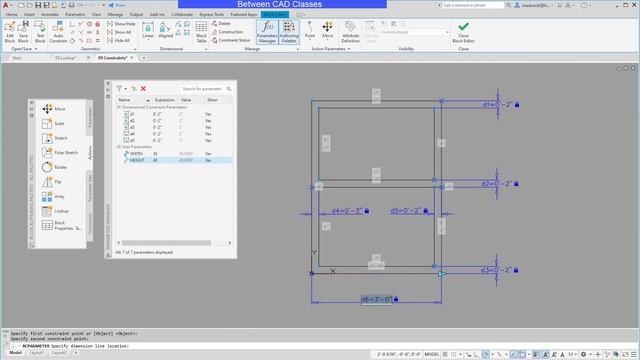This screenshot has height=360, width=640.
Task: Open the Home ribbon tab
Action: click(11, 14)
